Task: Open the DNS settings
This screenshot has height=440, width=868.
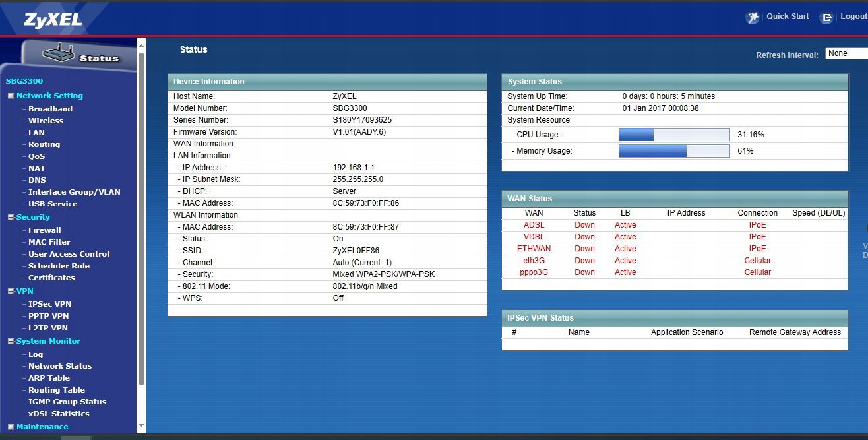Action: click(37, 180)
